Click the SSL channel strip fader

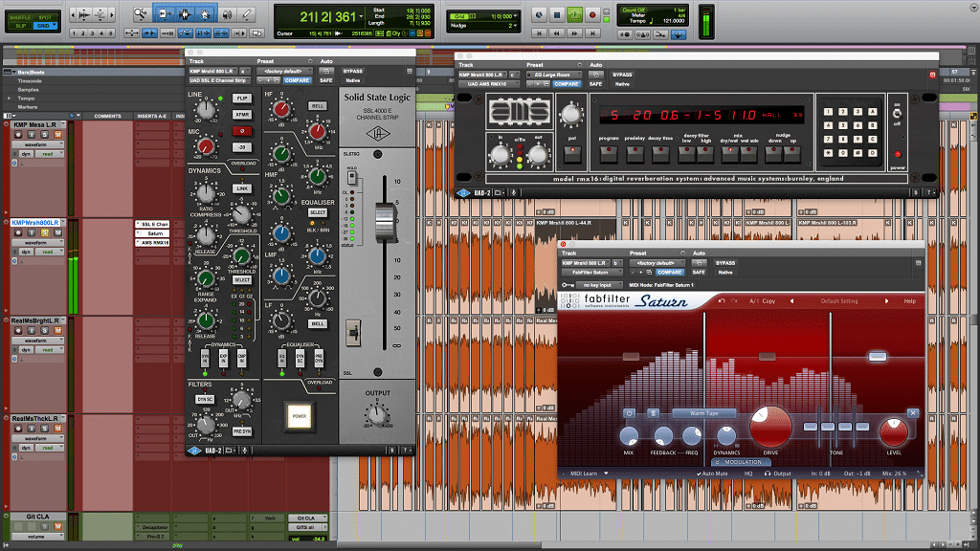(x=385, y=221)
